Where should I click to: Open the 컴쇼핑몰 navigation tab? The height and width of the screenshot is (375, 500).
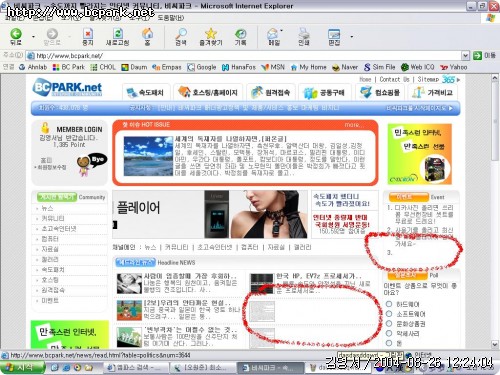pyautogui.click(x=380, y=92)
